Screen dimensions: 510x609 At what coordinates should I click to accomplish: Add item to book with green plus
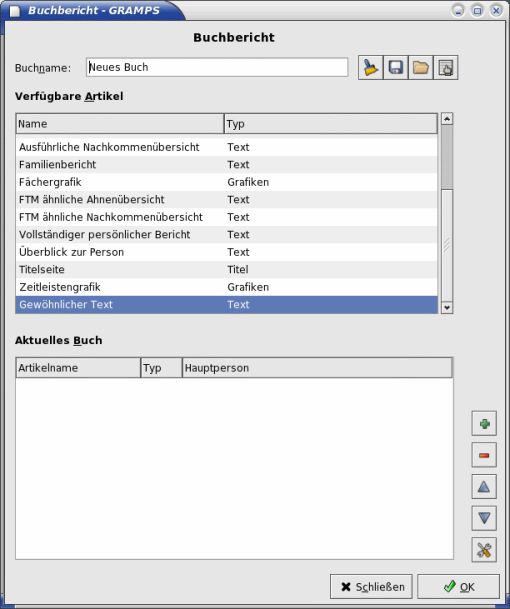tap(484, 423)
